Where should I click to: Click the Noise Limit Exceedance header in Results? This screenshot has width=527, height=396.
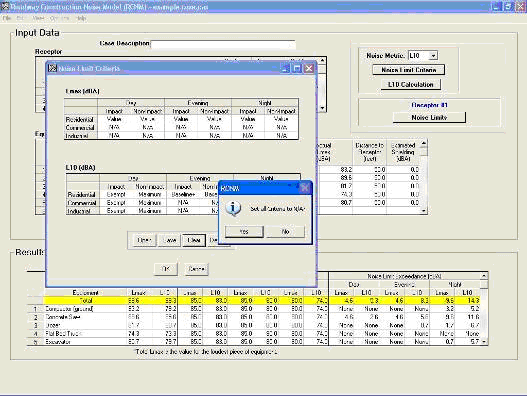pos(404,276)
